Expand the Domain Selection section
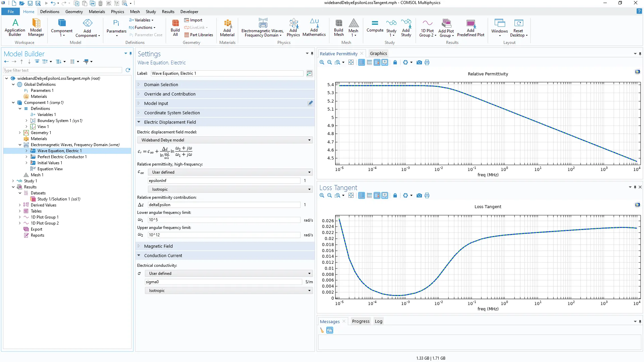644x362 pixels. coord(161,84)
